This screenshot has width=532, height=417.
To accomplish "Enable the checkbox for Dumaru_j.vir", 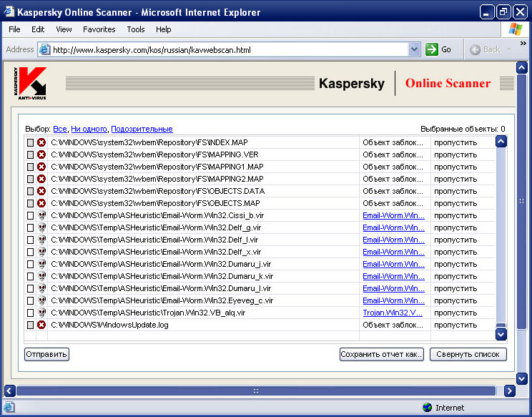I will pos(30,265).
